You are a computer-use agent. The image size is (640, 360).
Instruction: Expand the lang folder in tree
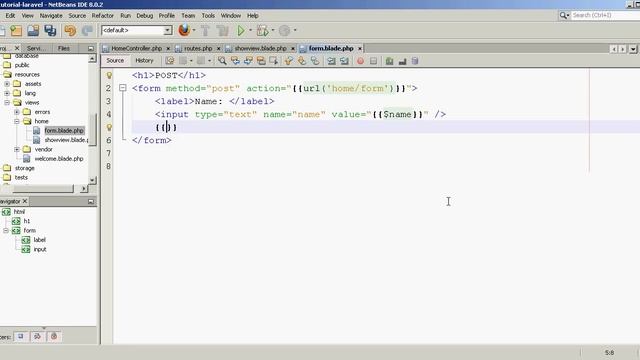click(x=7, y=93)
